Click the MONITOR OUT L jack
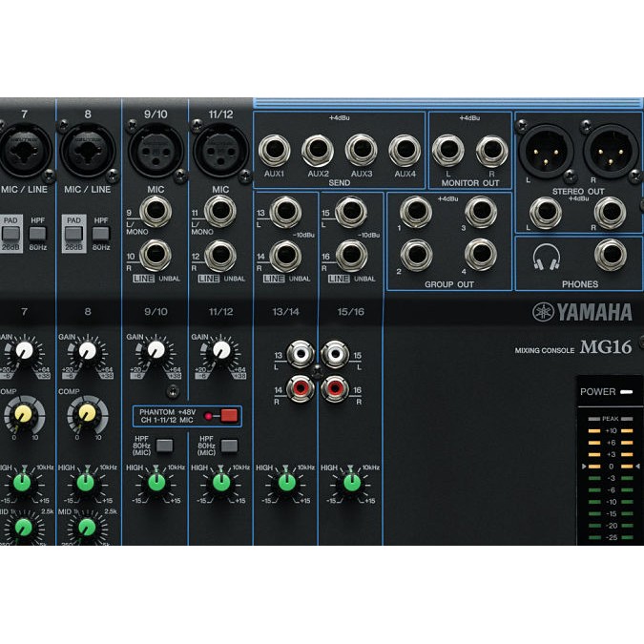Viewport: 644px width, 644px height. (x=448, y=151)
